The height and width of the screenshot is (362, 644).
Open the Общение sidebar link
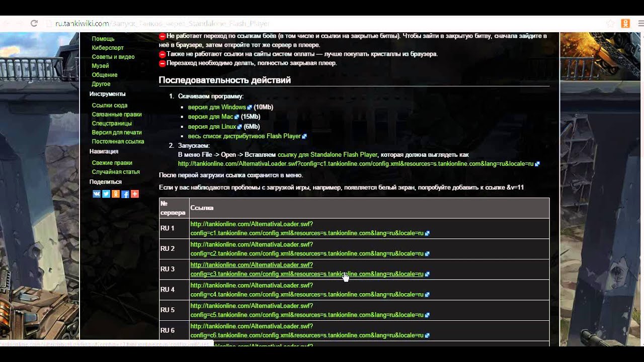click(105, 75)
